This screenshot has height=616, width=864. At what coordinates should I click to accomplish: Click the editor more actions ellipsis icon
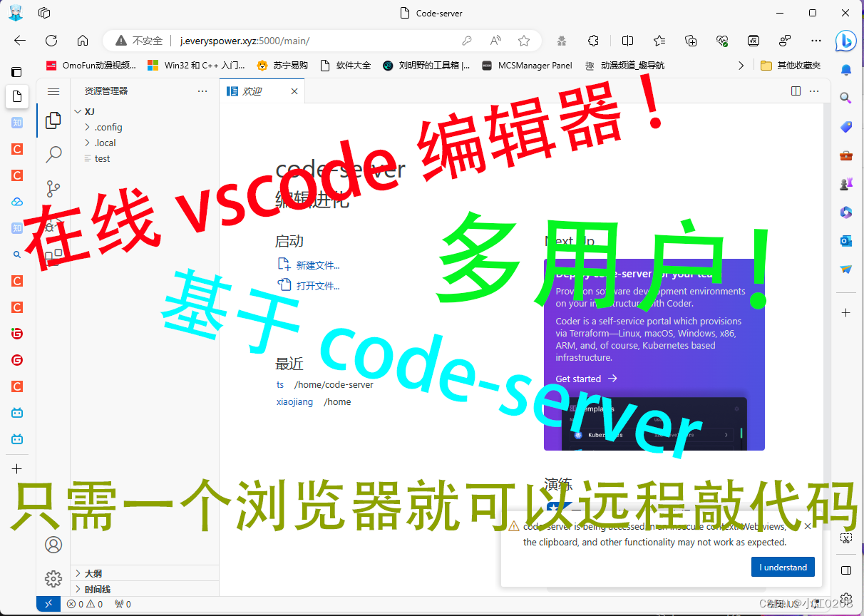pos(814,91)
